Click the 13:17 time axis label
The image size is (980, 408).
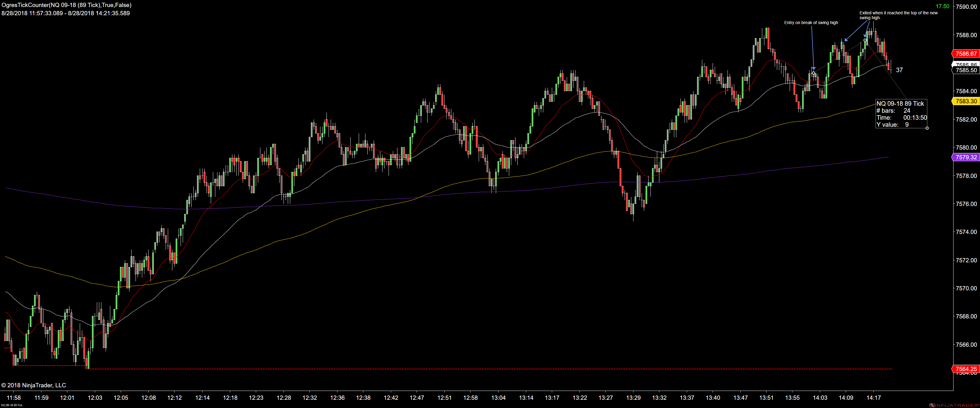tap(552, 398)
